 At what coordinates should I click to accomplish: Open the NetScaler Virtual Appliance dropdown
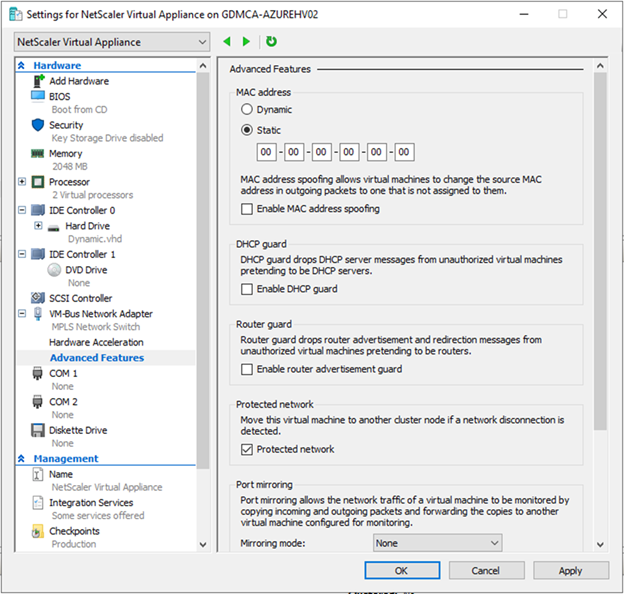(x=112, y=42)
